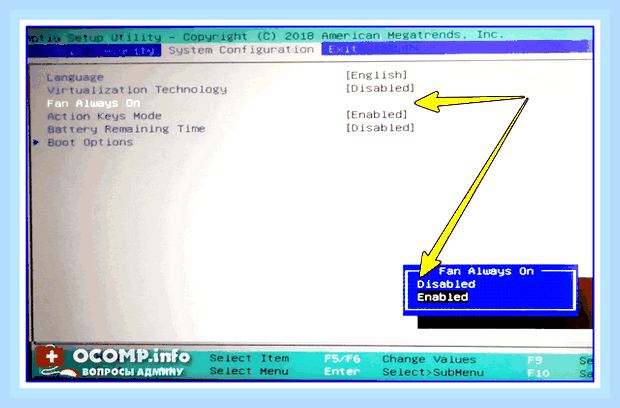Image resolution: width=620 pixels, height=408 pixels.
Task: Open the System Configuration tab
Action: point(241,50)
